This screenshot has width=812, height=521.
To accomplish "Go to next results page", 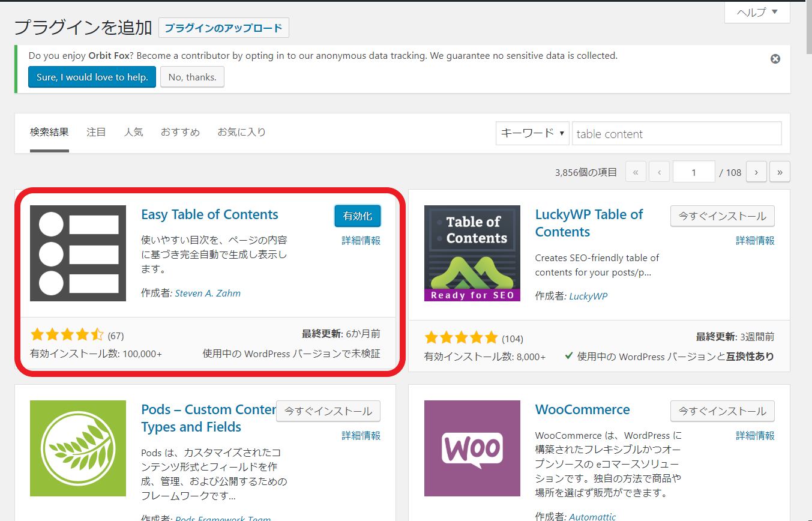I will [x=756, y=172].
